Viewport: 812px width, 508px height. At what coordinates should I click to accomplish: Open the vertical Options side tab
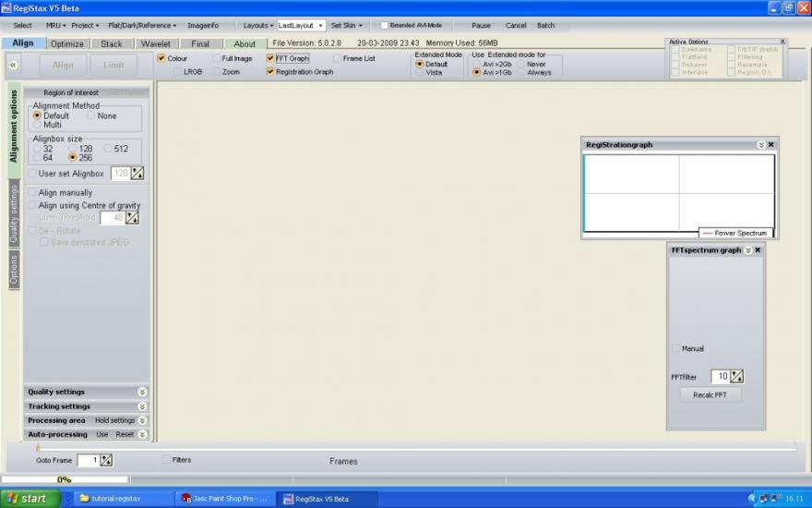[x=14, y=270]
